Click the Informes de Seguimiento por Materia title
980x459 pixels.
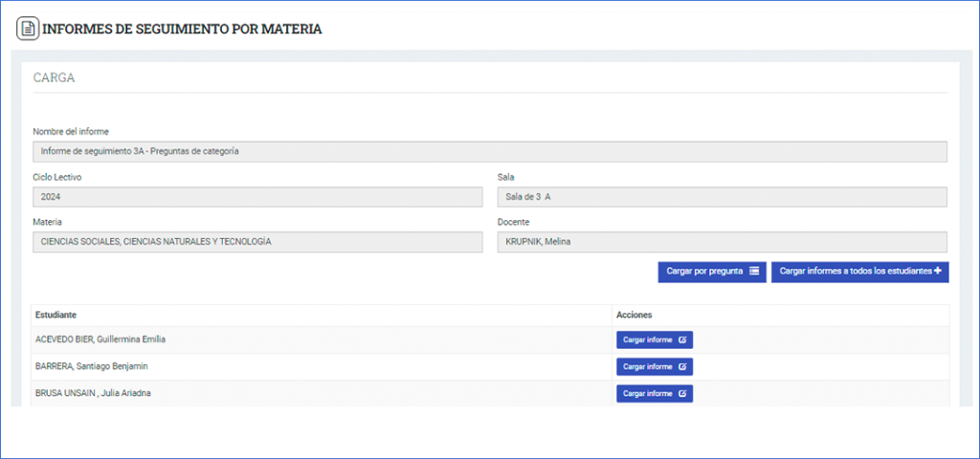182,30
